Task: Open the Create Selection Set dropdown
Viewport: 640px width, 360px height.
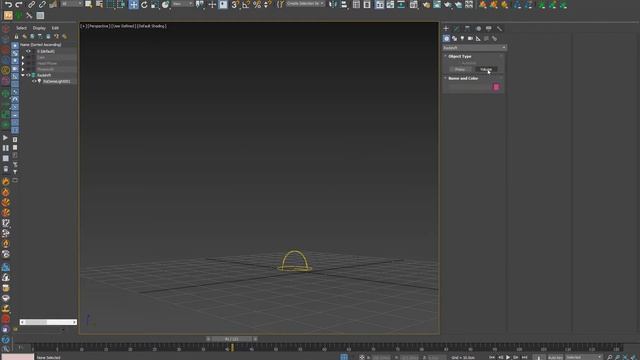Action: click(x=305, y=4)
